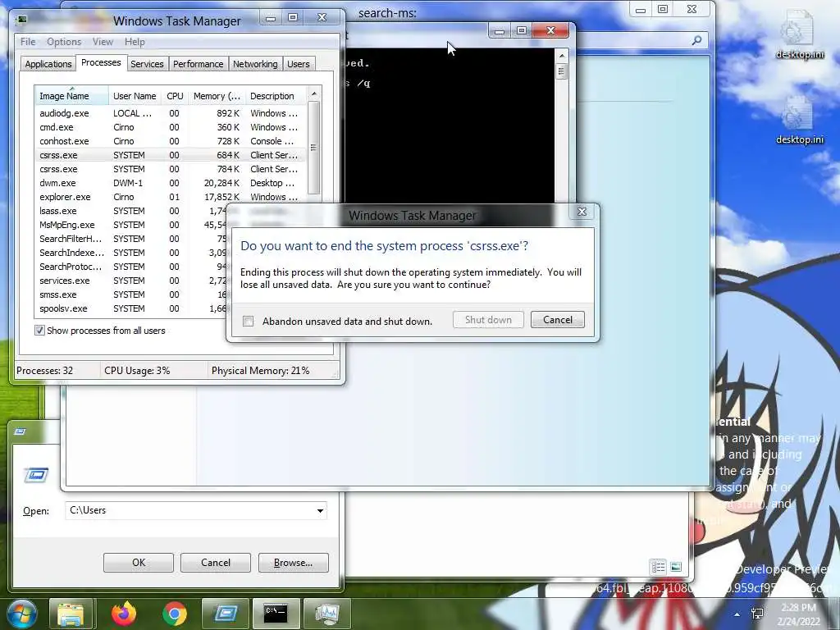Screen dimensions: 840x630
Task: Select the SearchIndexe... process row
Action: (x=131, y=253)
